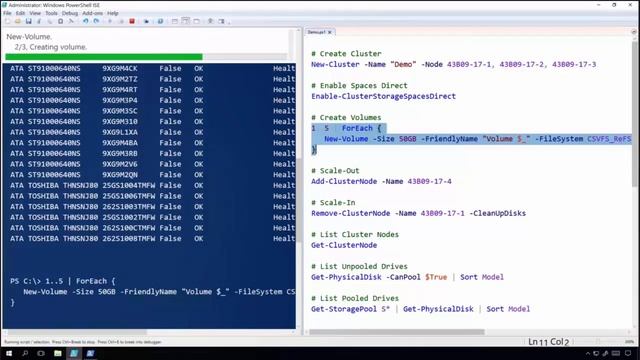Click Get-ClusterNode in the script
The image size is (640, 360).
344,245
